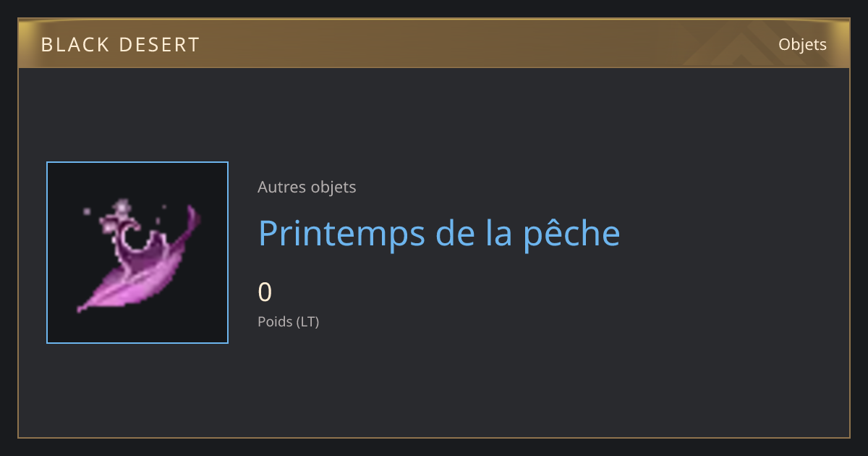The image size is (868, 456).
Task: Open the blue-bordered item thumbnail frame
Action: point(137,253)
